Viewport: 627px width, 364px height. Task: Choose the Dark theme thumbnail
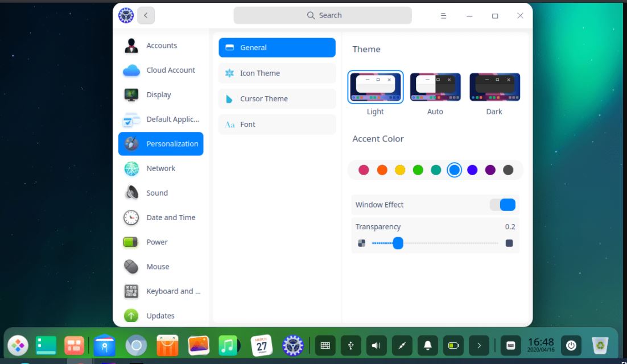coord(494,86)
